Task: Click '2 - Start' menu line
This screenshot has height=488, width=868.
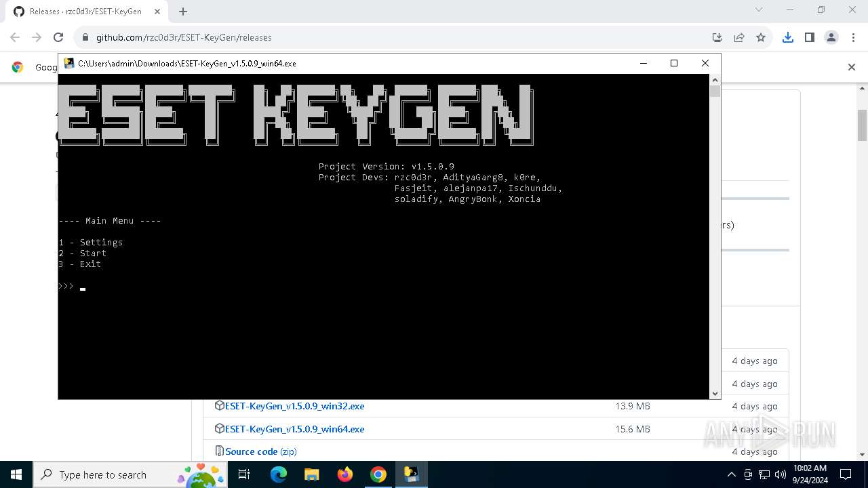Action: (x=83, y=253)
